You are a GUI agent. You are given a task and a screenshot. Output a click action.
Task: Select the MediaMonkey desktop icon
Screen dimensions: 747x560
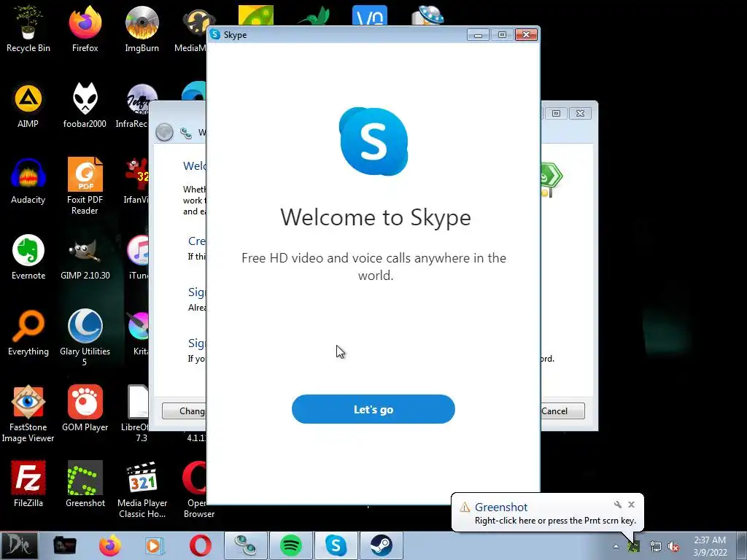(x=193, y=28)
